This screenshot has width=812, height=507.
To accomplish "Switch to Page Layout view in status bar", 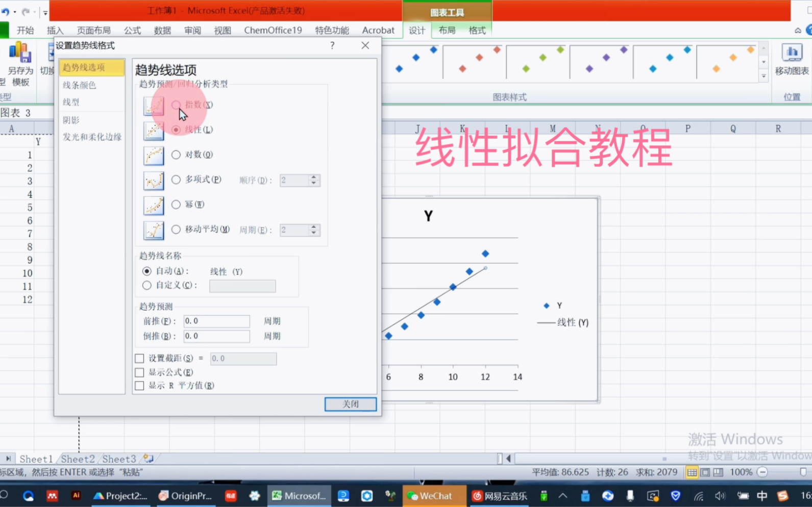I will pos(705,472).
